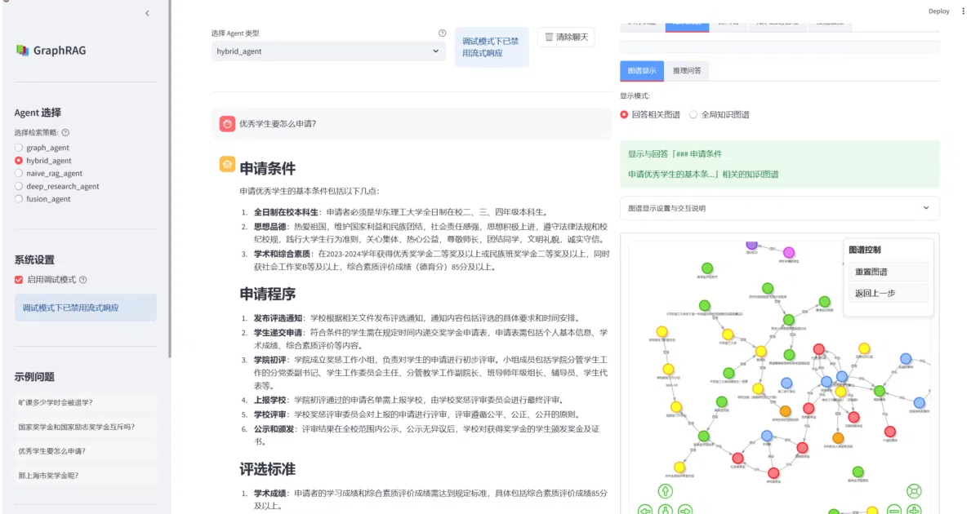Open the three-dot menu near Deploy
This screenshot has height=514, width=980.
click(x=964, y=11)
